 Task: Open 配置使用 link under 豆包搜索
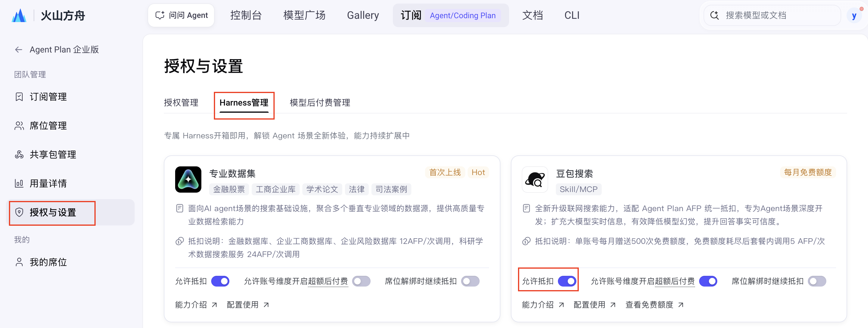594,305
